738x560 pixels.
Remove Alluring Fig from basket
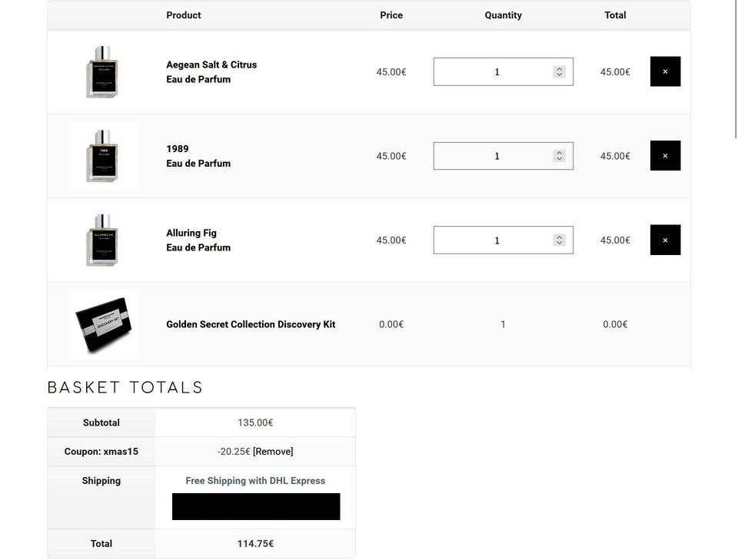(665, 240)
